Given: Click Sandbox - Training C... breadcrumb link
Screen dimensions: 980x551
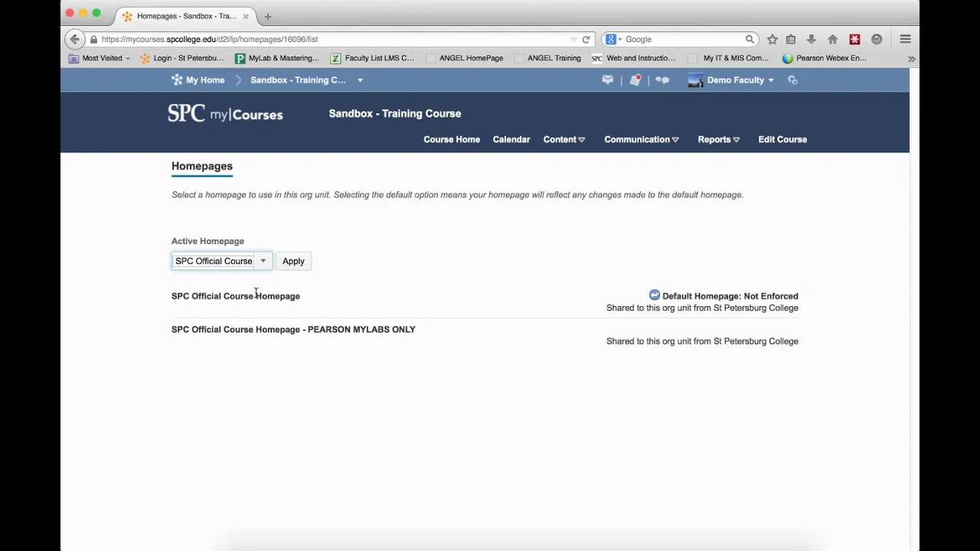Looking at the screenshot, I should (298, 80).
